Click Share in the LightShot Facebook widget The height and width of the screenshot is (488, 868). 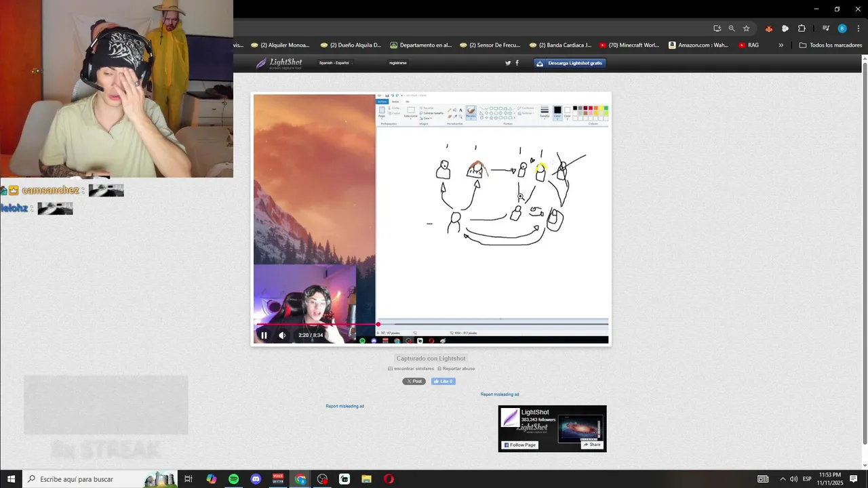592,445
